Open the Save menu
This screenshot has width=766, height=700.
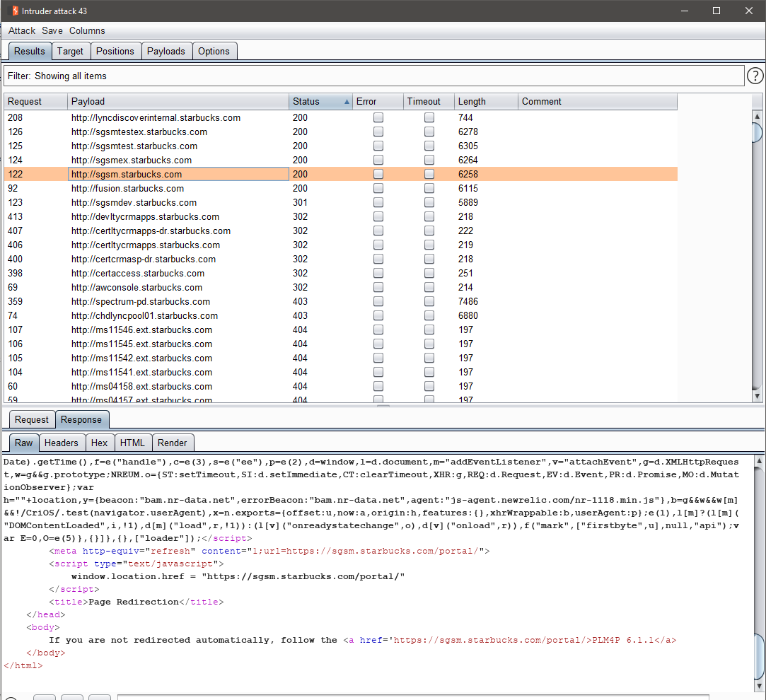tap(52, 31)
